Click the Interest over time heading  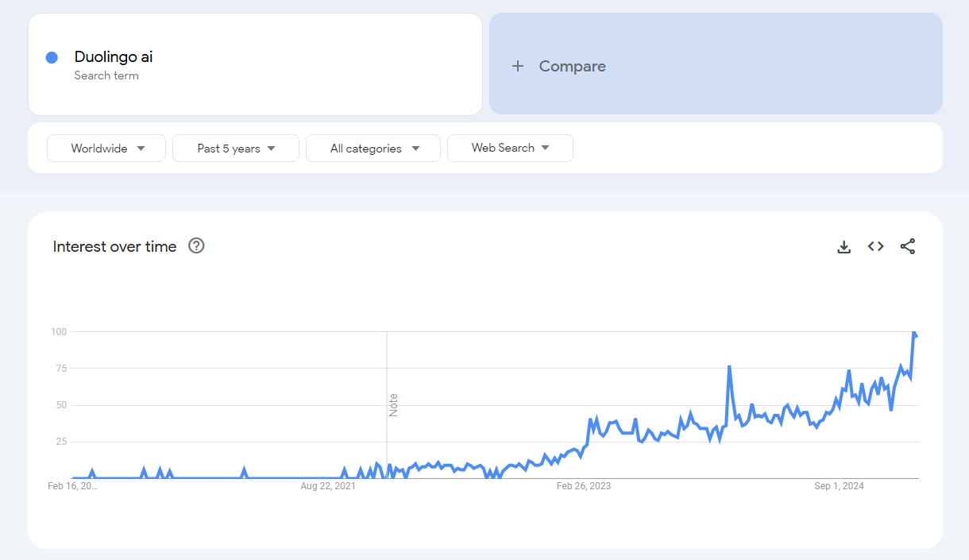pos(114,246)
